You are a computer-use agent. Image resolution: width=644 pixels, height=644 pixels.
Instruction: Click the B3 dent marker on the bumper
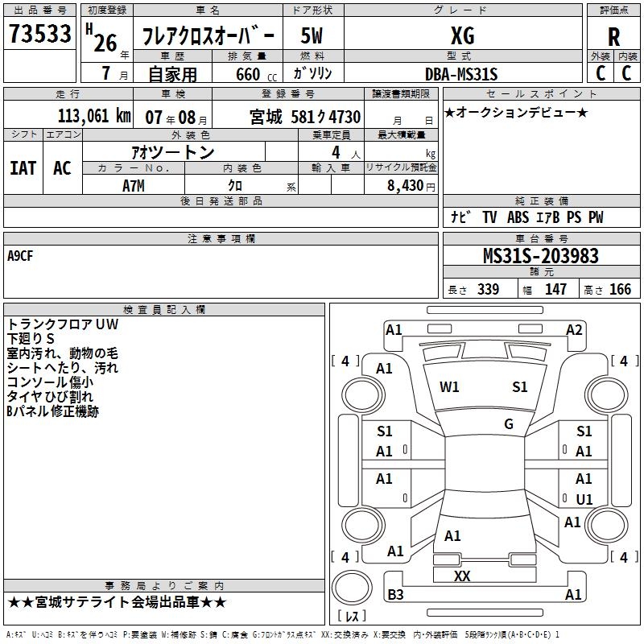395,595
